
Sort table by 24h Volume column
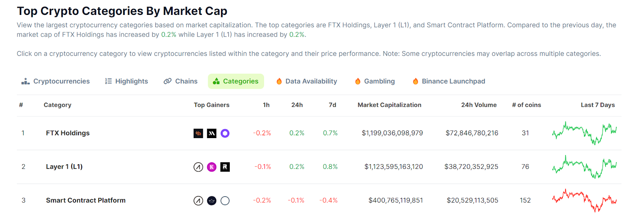pyautogui.click(x=479, y=105)
